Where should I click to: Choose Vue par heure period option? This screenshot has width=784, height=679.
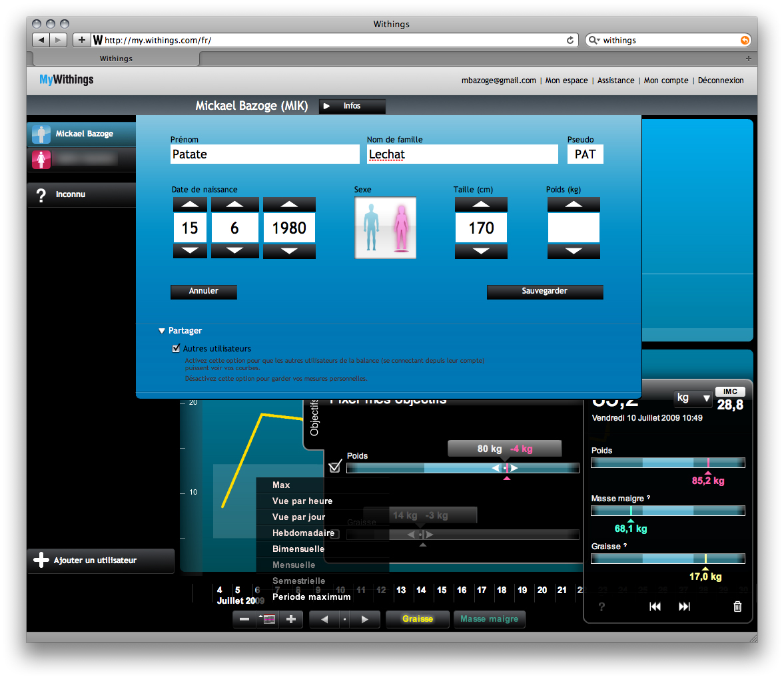pos(302,501)
